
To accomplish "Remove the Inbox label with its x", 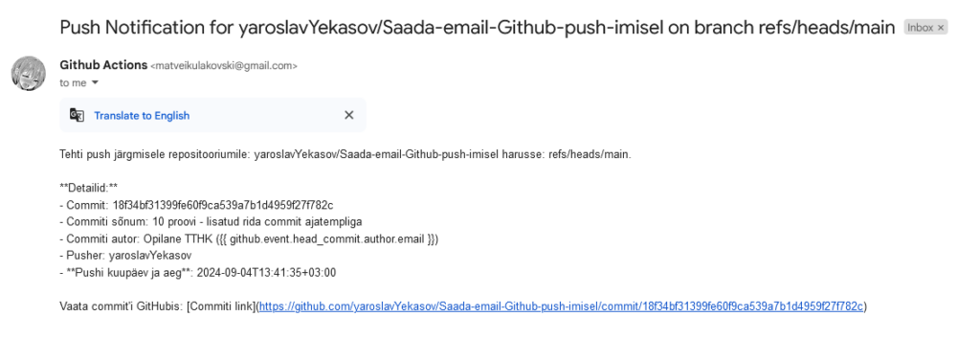I will coord(941,28).
